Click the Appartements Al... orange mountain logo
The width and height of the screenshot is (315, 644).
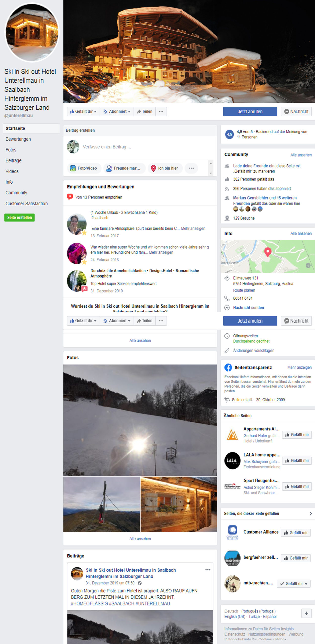pyautogui.click(x=232, y=434)
